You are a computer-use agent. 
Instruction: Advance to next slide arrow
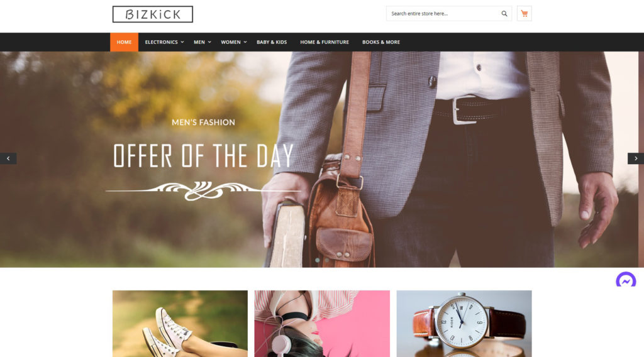[635, 158]
